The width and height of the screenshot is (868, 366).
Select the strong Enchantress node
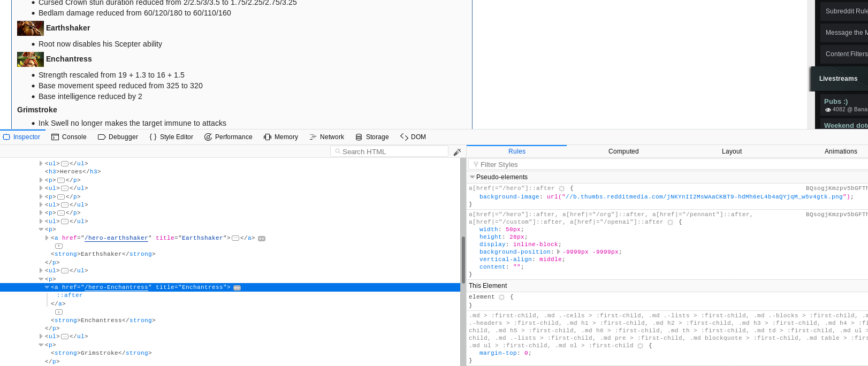tap(103, 321)
